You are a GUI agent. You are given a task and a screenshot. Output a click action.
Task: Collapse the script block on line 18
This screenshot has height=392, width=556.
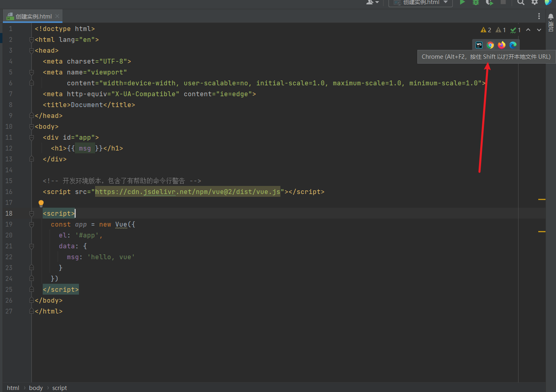click(x=31, y=213)
